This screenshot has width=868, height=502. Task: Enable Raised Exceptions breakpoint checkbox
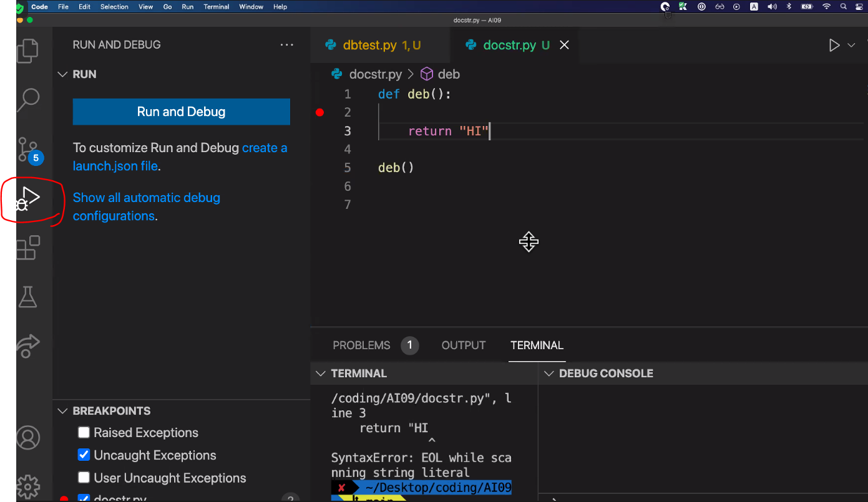coord(84,432)
